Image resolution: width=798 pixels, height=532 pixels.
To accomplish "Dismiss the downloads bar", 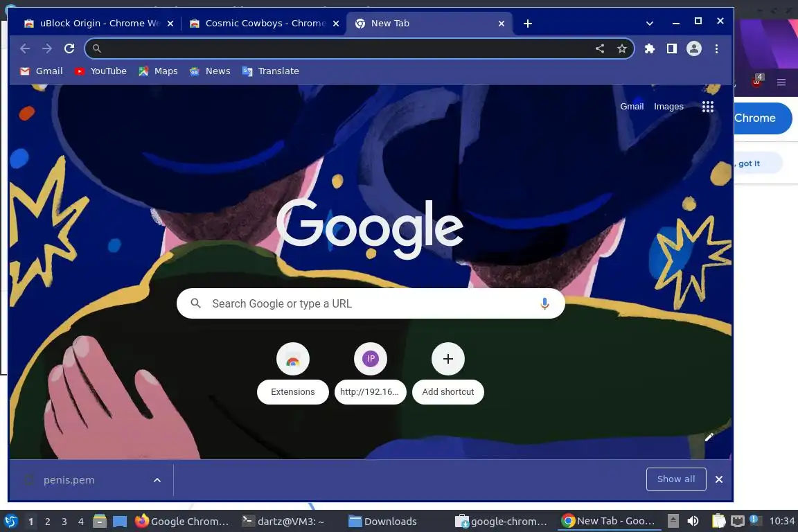I will coord(718,479).
